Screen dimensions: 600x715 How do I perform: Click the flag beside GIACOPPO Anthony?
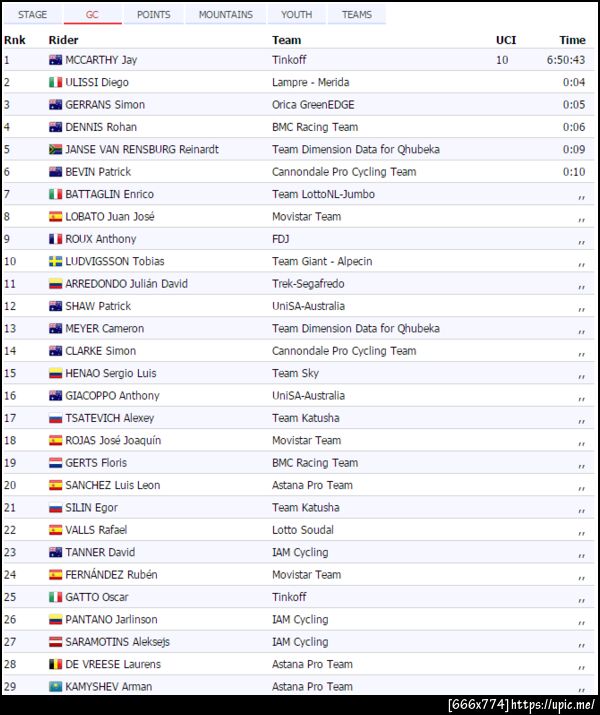point(56,395)
